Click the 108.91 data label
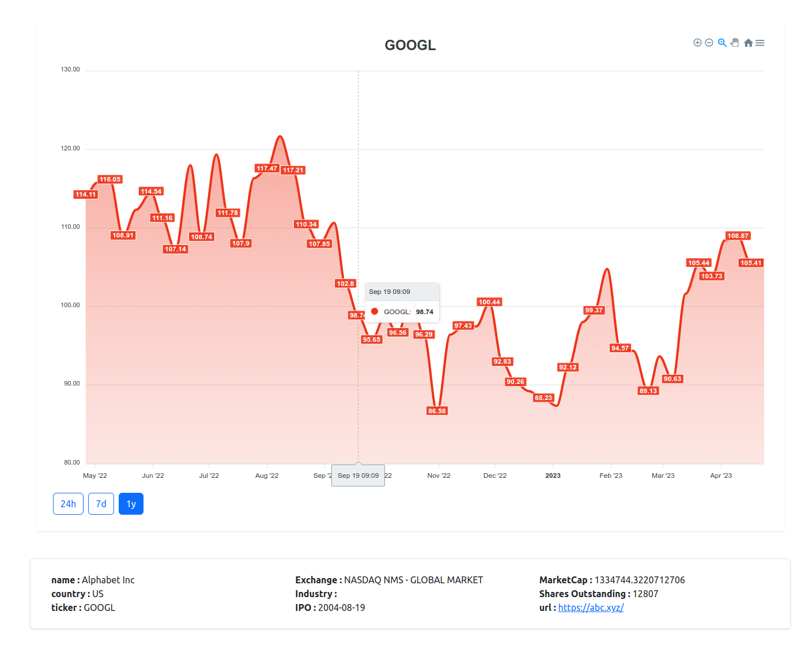The image size is (812, 649). point(123,235)
